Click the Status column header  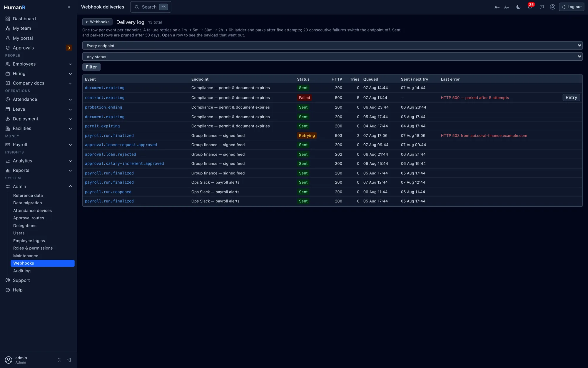(x=303, y=79)
